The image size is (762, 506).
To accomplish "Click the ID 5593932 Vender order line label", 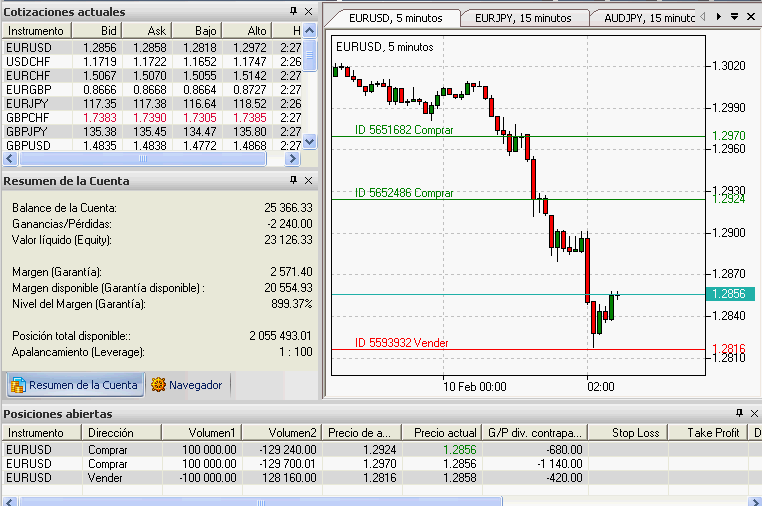I will tap(401, 343).
